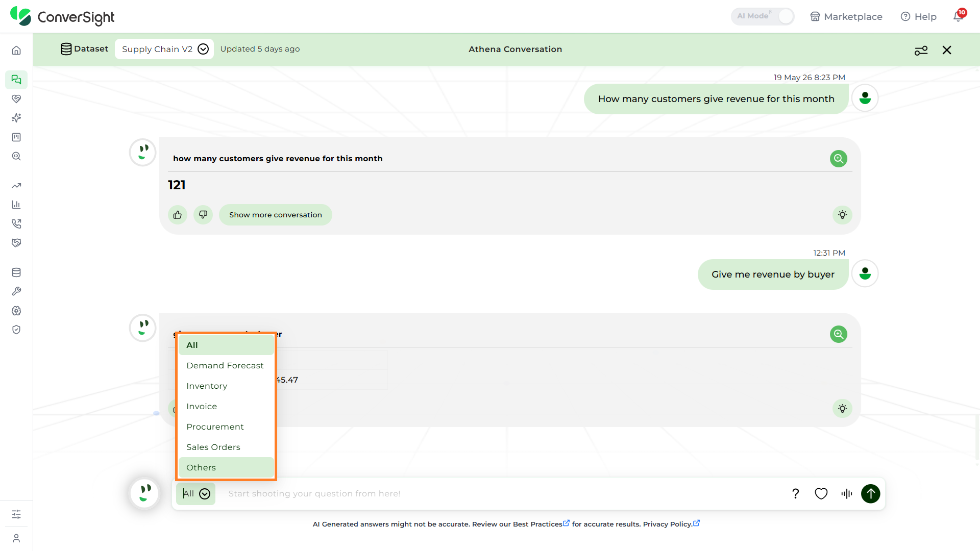Click the question input field

(503, 493)
